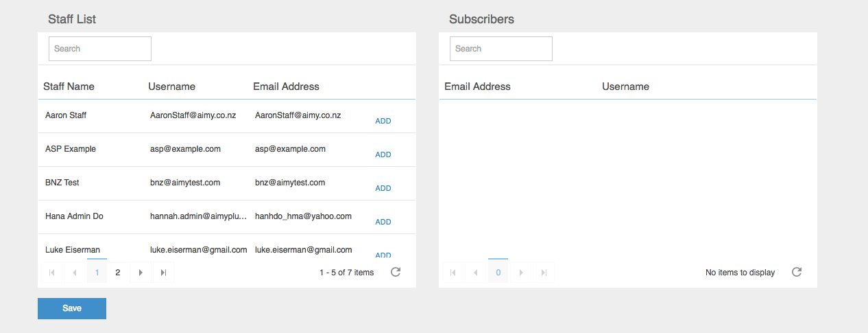Viewport: 868px width, 333px height.
Task: Go to next page in Staff List pager
Action: tap(141, 273)
